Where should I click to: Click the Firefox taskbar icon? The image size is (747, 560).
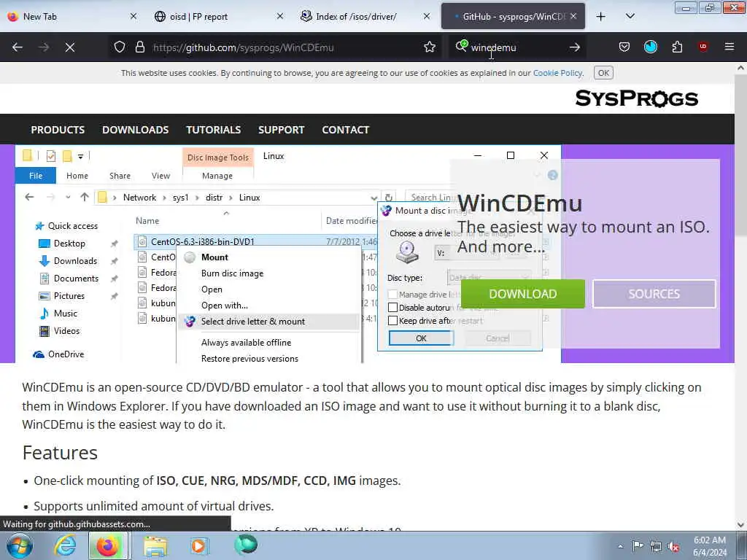click(x=108, y=545)
